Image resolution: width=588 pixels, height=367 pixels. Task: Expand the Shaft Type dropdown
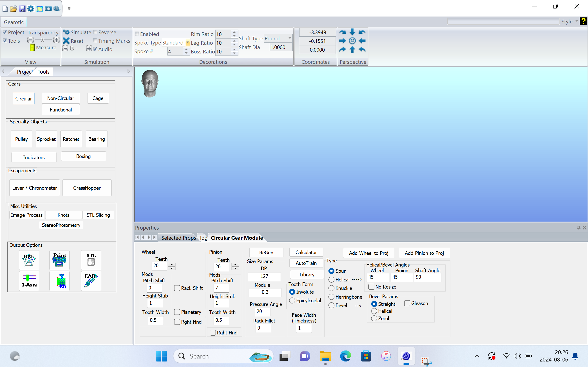[290, 38]
